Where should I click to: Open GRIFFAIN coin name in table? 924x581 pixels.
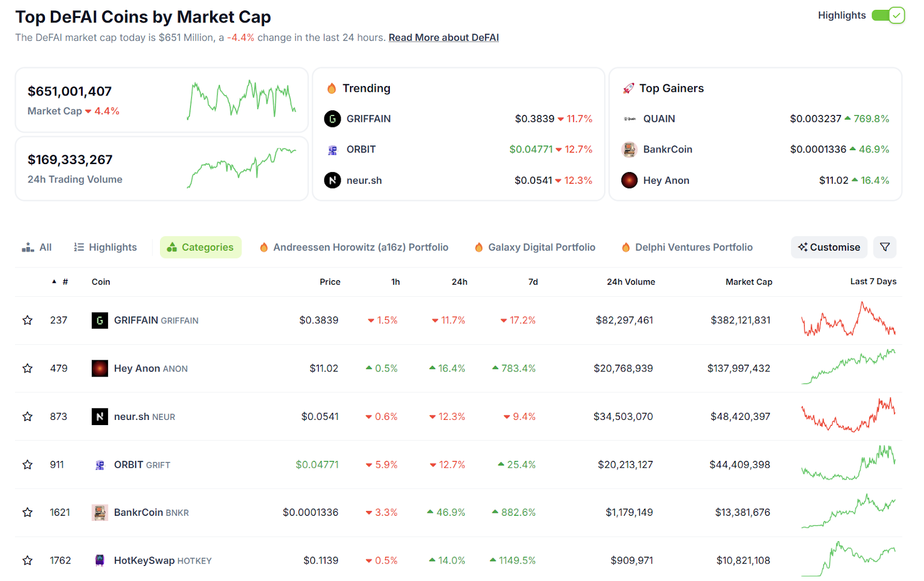tap(136, 320)
